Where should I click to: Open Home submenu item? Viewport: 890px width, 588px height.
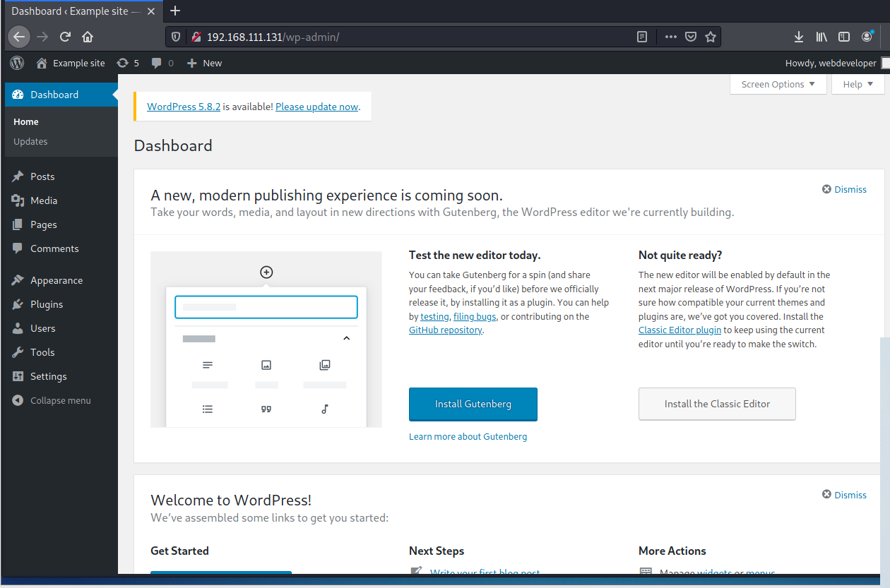tap(26, 121)
